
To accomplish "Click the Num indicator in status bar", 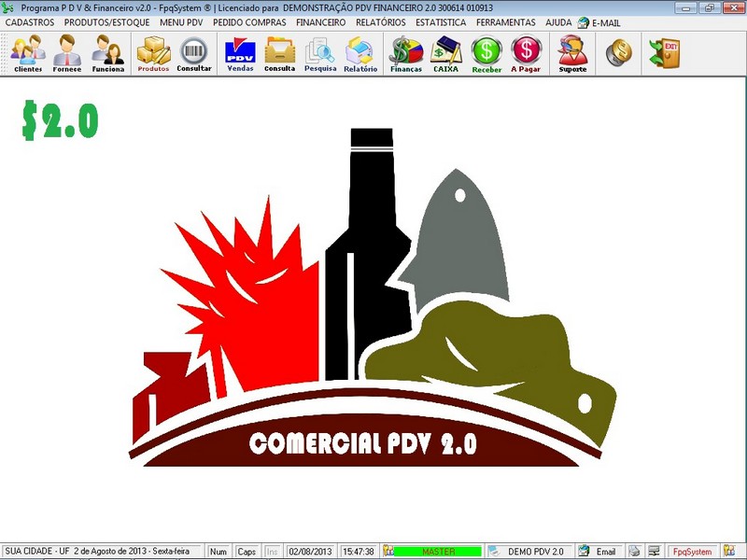I will [x=218, y=552].
